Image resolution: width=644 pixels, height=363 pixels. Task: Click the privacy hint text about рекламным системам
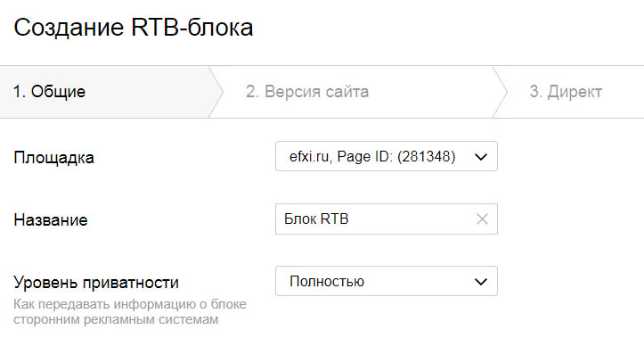tap(115, 319)
